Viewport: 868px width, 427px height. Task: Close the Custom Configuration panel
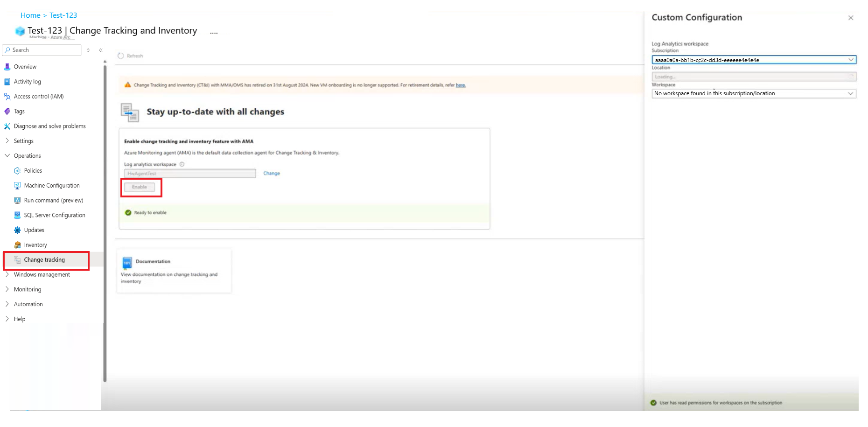pos(851,18)
